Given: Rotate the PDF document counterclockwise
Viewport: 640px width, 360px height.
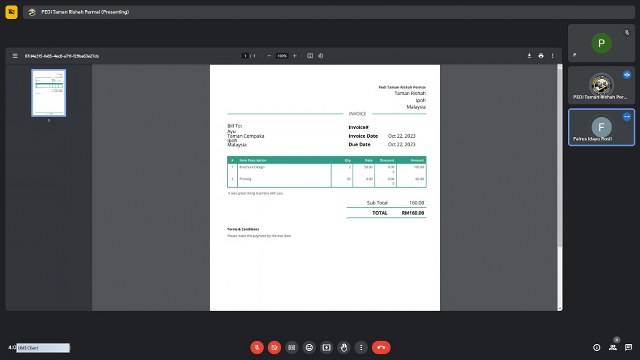Looking at the screenshot, I should [321, 56].
